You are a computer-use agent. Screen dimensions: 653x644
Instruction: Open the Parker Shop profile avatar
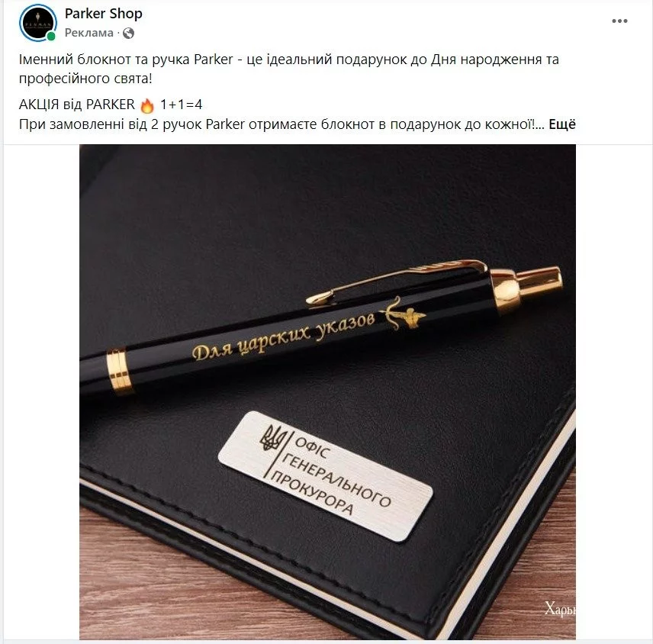(x=38, y=23)
